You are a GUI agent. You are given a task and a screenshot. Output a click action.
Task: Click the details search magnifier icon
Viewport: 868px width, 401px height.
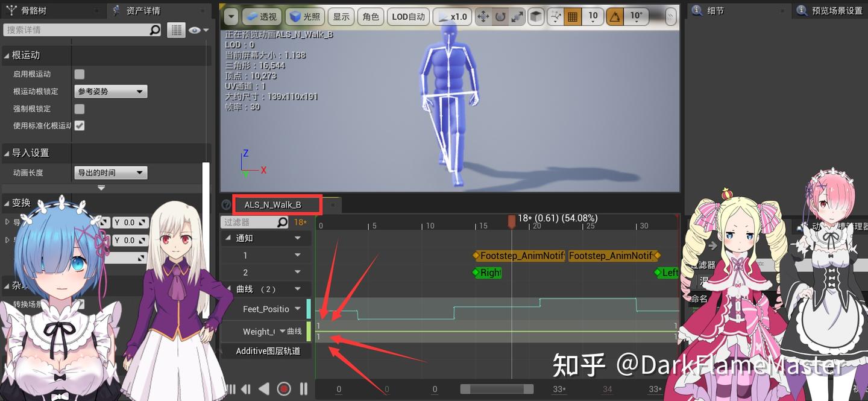155,30
